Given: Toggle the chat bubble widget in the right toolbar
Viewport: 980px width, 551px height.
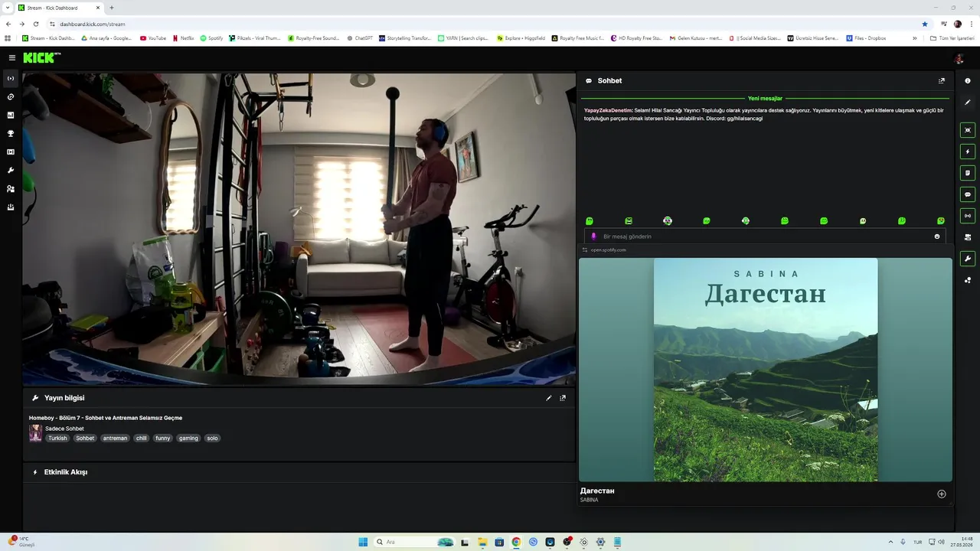Looking at the screenshot, I should [968, 194].
